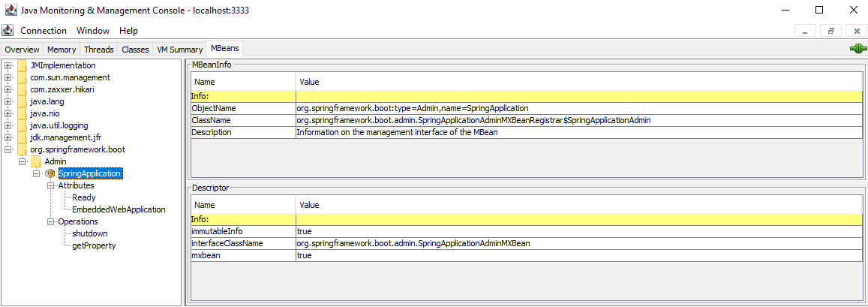Image resolution: width=868 pixels, height=307 pixels.
Task: Click the java.lang folder icon
Action: [23, 101]
